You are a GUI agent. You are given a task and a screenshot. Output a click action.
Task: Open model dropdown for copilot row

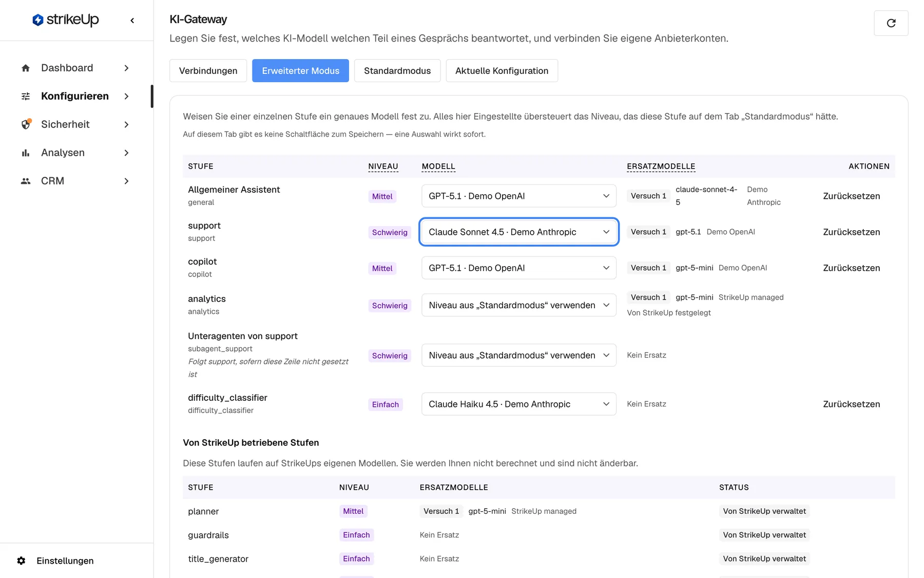[x=518, y=268]
